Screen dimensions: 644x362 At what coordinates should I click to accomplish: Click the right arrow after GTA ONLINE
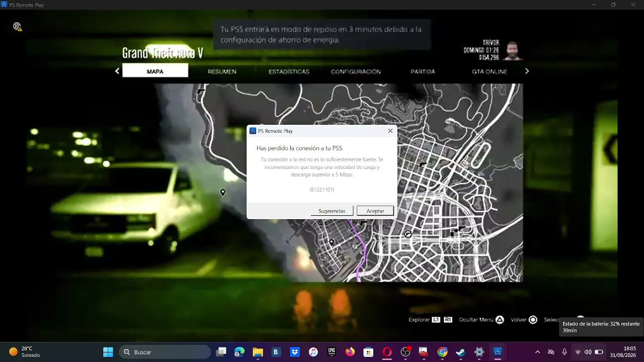527,71
